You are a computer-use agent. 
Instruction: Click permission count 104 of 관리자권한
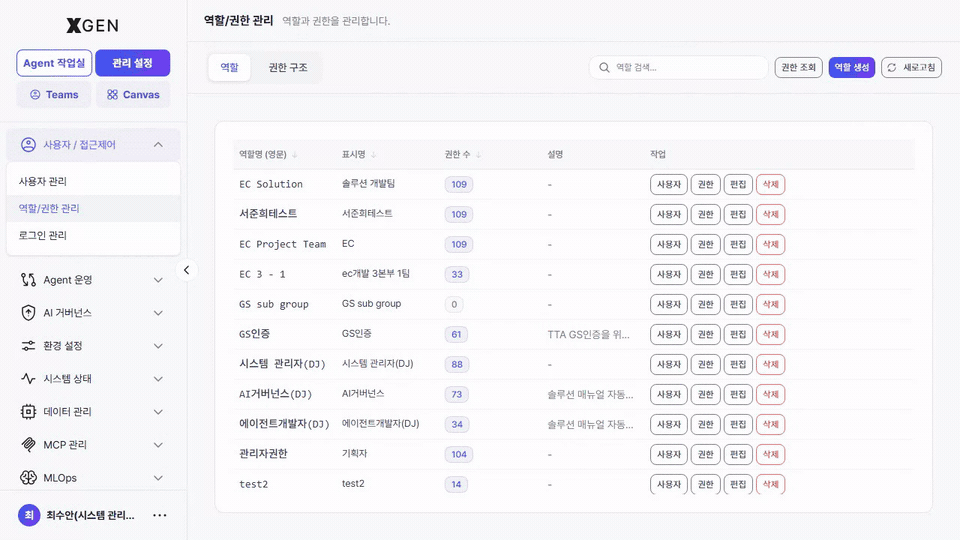[459, 454]
